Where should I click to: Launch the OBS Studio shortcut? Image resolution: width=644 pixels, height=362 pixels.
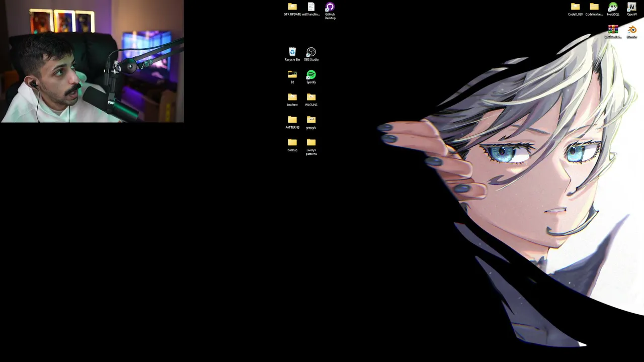tap(311, 52)
